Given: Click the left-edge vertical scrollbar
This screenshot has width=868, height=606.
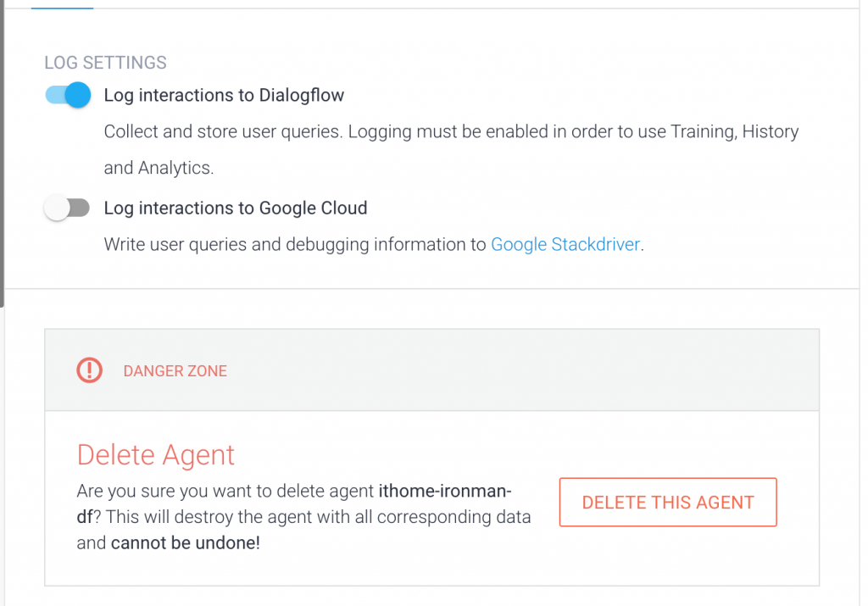Looking at the screenshot, I should [x=3, y=144].
